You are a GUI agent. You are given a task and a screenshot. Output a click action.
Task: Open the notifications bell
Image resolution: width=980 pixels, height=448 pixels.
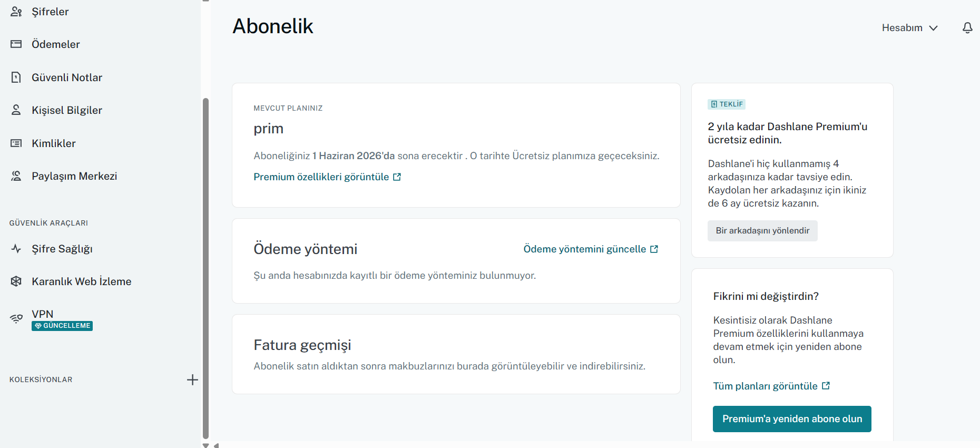click(x=967, y=28)
